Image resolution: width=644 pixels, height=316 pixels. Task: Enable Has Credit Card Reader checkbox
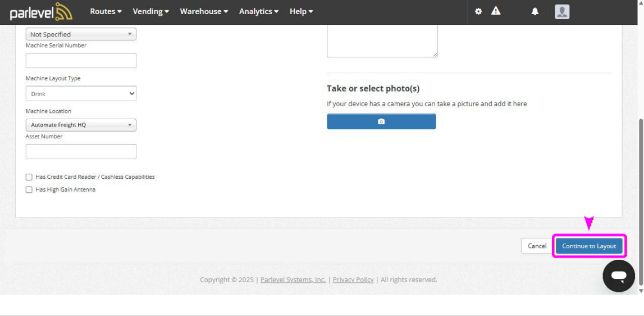[x=29, y=177]
